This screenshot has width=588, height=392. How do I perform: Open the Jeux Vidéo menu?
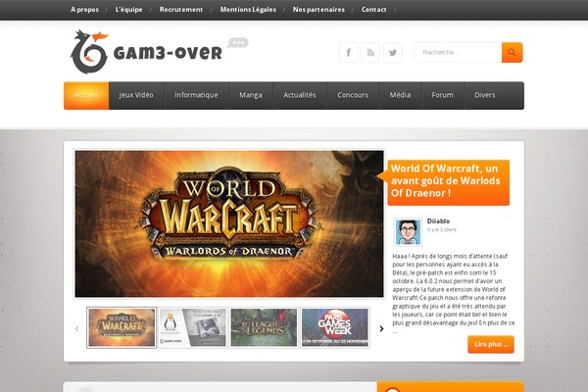pos(136,96)
